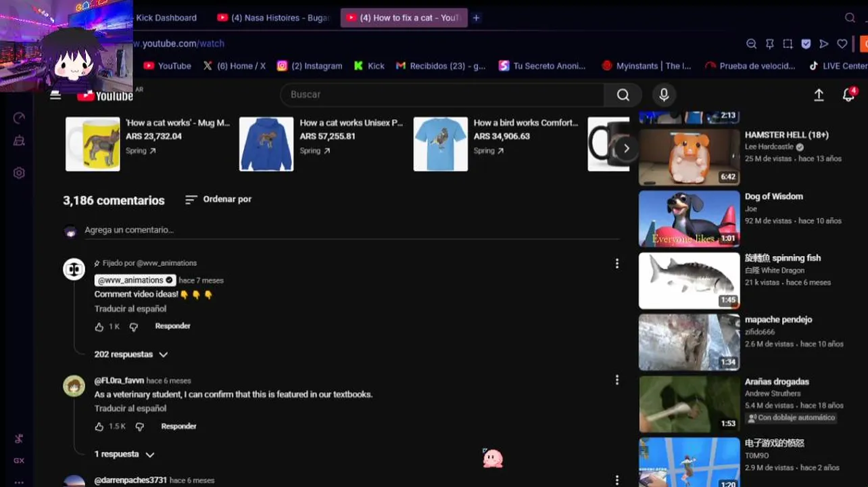The width and height of the screenshot is (868, 487).
Task: Start voice search with the microphone
Action: click(664, 95)
